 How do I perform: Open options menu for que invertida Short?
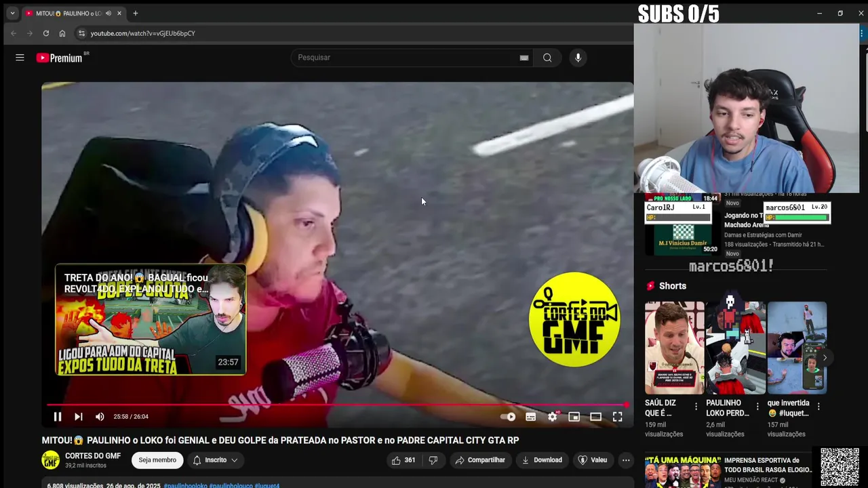pos(818,407)
